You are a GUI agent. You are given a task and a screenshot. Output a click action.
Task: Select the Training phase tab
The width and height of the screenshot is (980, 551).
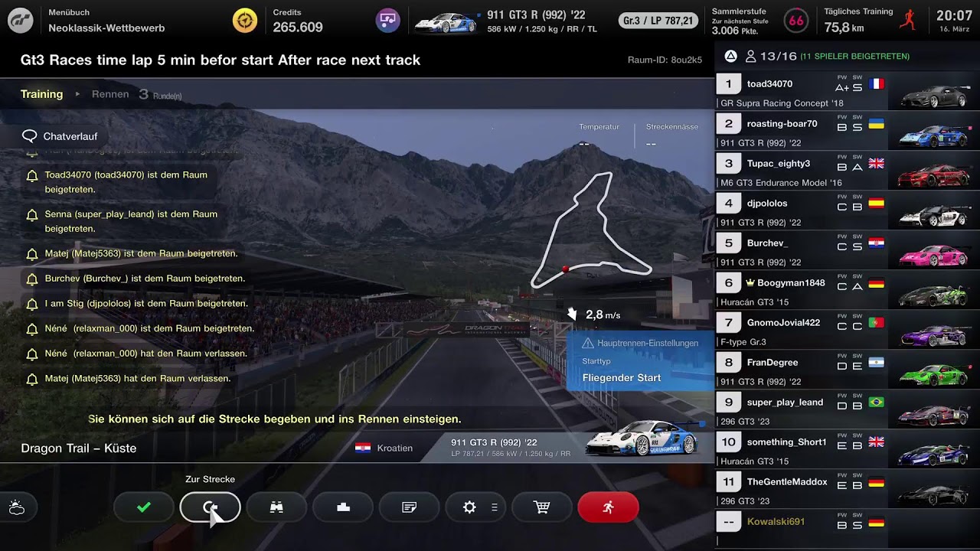click(x=41, y=94)
